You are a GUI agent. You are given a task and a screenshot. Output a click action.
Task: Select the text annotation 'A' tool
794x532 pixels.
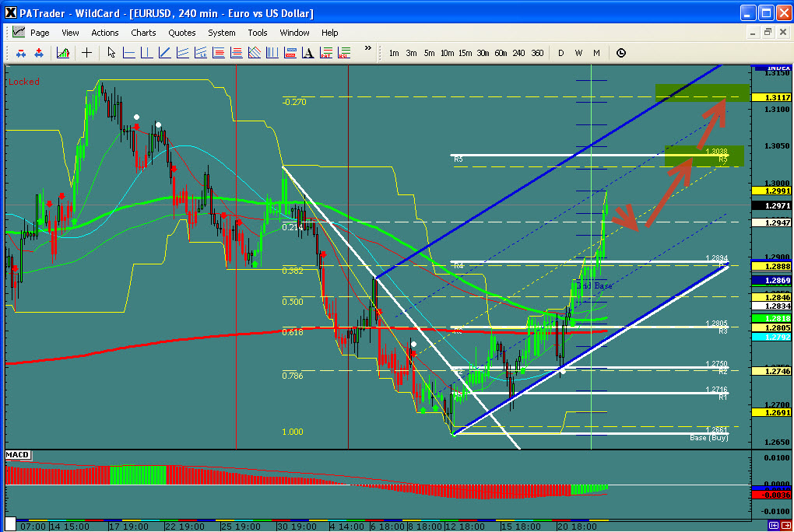(x=307, y=53)
